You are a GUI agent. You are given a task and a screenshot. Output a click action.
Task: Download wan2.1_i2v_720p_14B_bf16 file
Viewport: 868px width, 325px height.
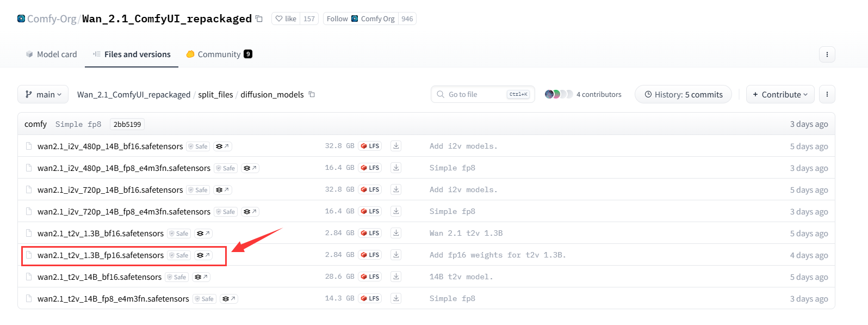396,189
